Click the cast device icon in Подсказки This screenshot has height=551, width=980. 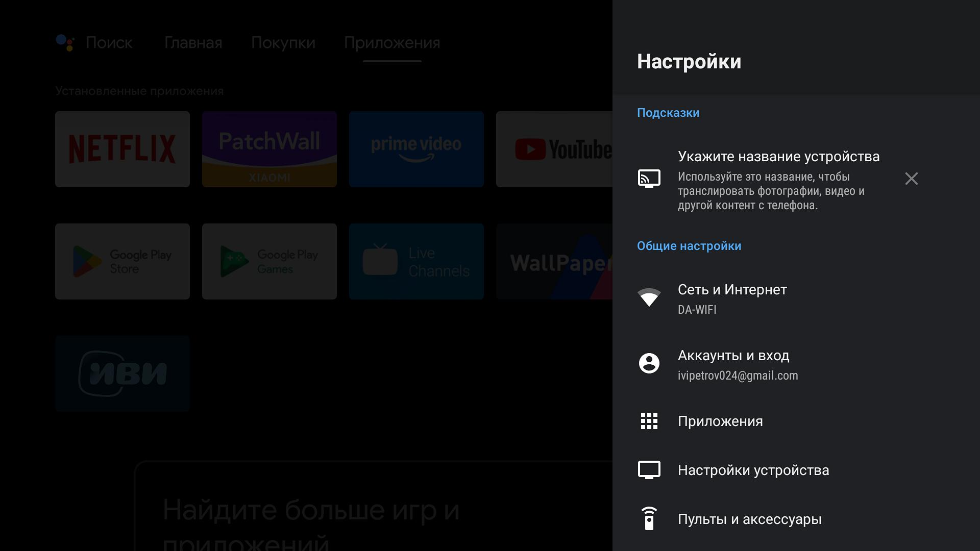[649, 179]
